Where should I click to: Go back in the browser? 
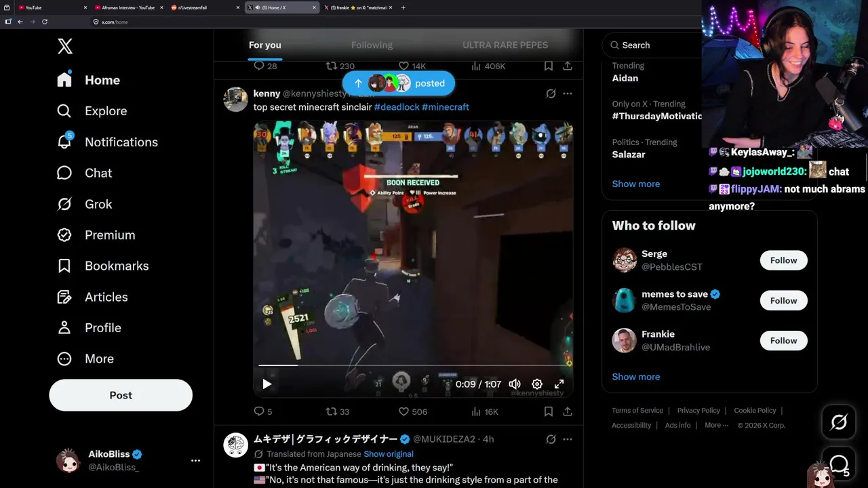(20, 22)
